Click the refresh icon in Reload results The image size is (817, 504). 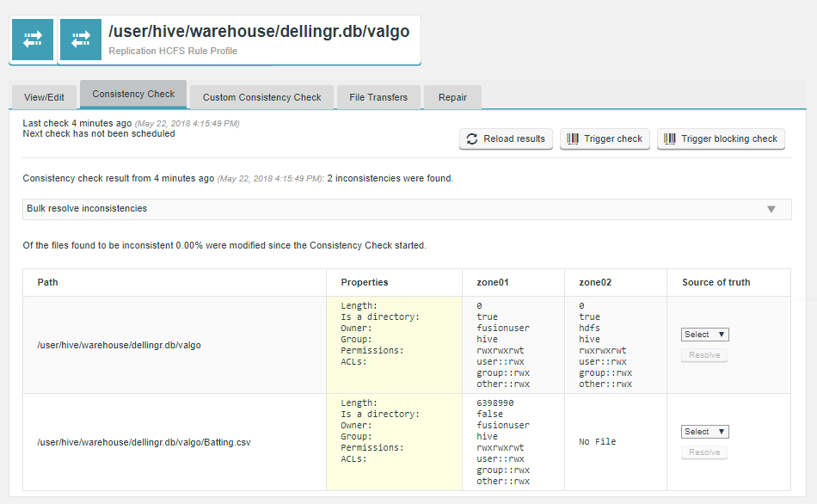click(472, 139)
